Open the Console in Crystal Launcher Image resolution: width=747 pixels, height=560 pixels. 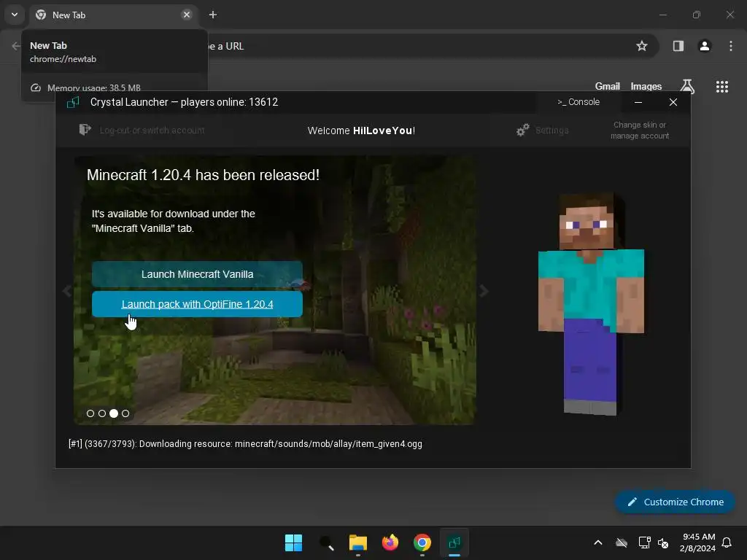pos(578,102)
